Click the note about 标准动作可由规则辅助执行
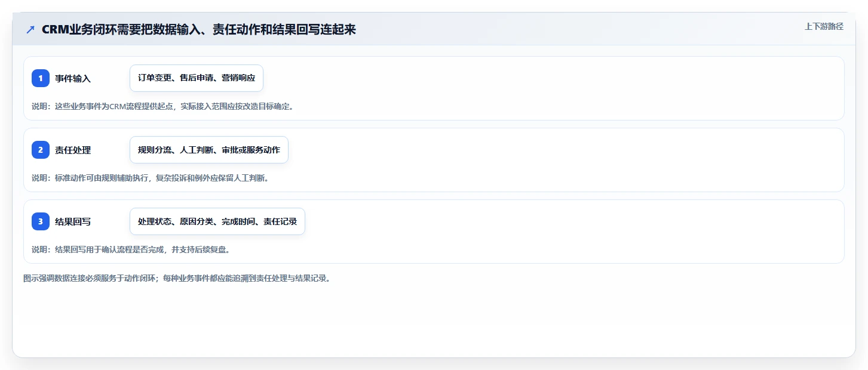868x370 pixels. point(150,178)
